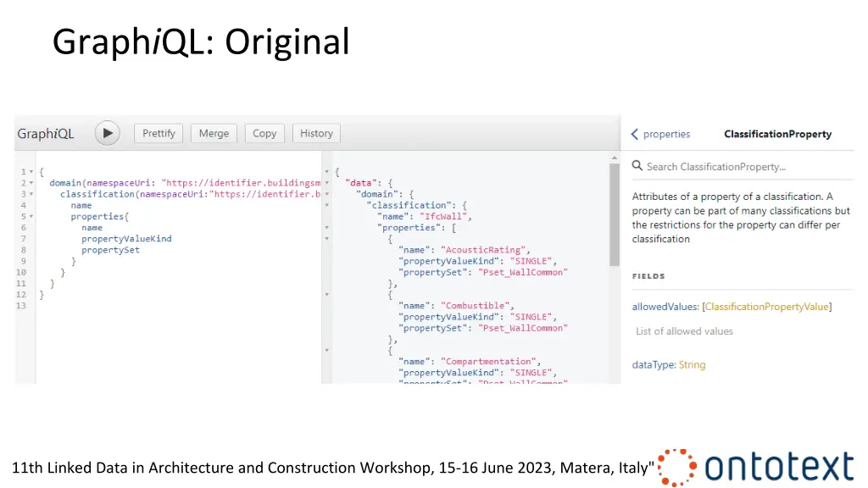868x488 pixels.
Task: Fold the AcousticRating object in the results
Action: [x=327, y=238]
